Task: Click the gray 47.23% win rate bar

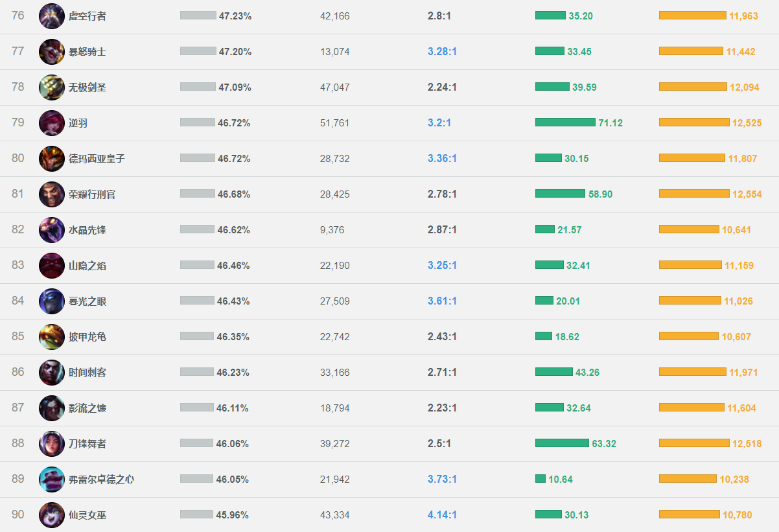Action: click(x=198, y=16)
